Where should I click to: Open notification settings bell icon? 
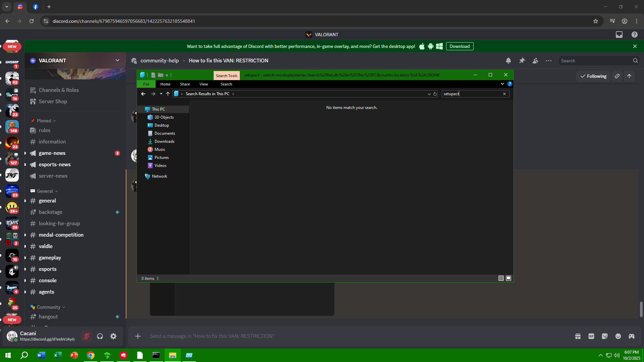tap(508, 61)
